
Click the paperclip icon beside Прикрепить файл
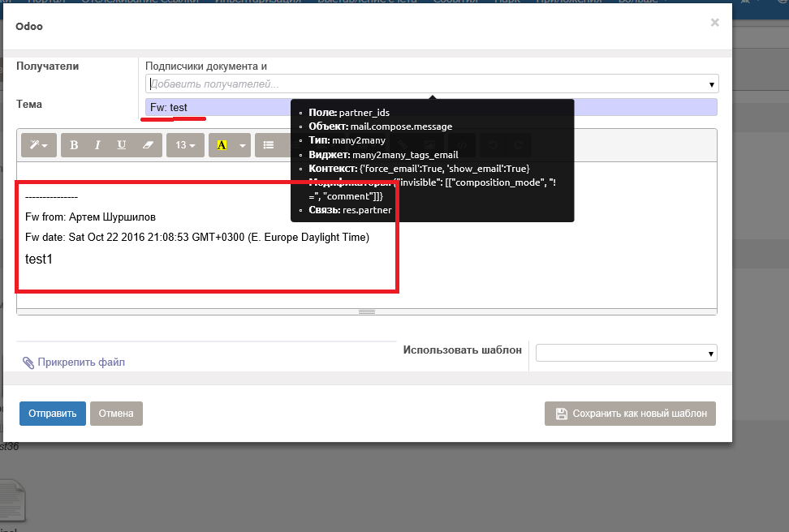tap(28, 363)
